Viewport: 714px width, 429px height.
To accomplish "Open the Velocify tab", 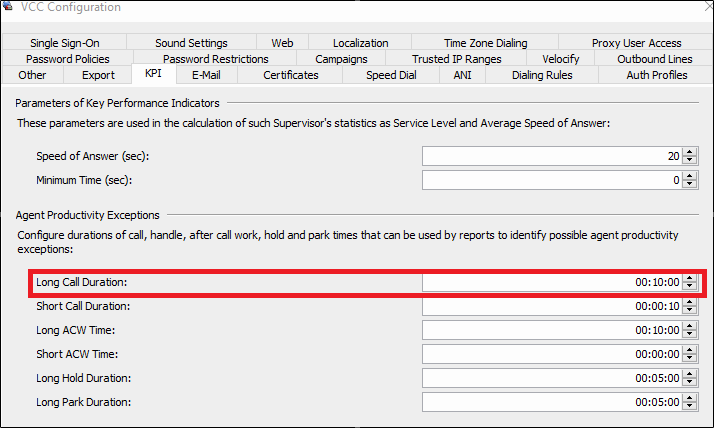I will [561, 59].
